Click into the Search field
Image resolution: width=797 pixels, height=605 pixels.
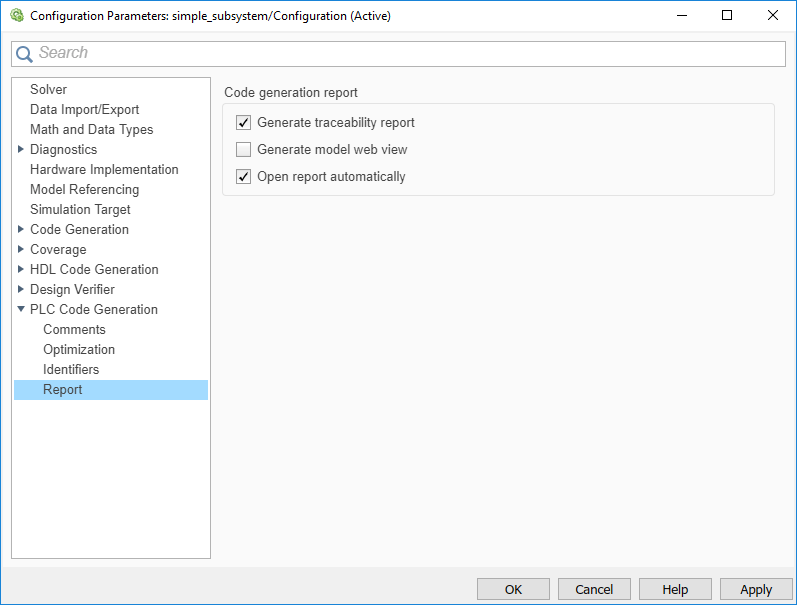pos(400,53)
